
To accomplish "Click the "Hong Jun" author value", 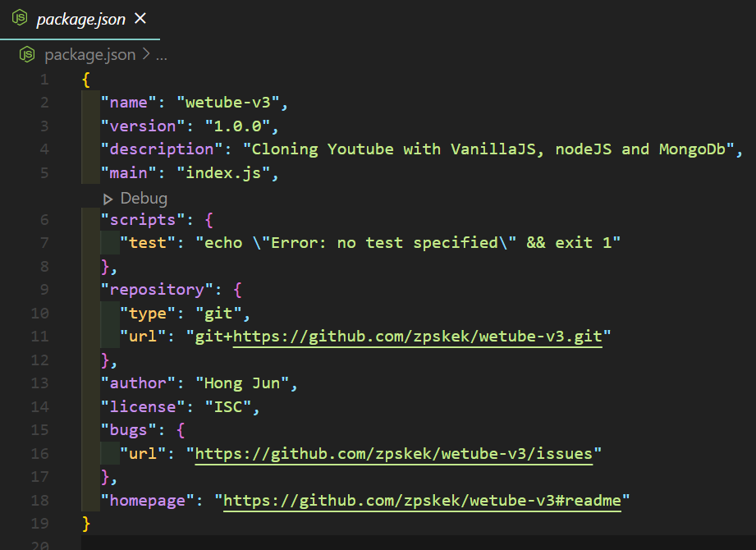I will pos(242,383).
